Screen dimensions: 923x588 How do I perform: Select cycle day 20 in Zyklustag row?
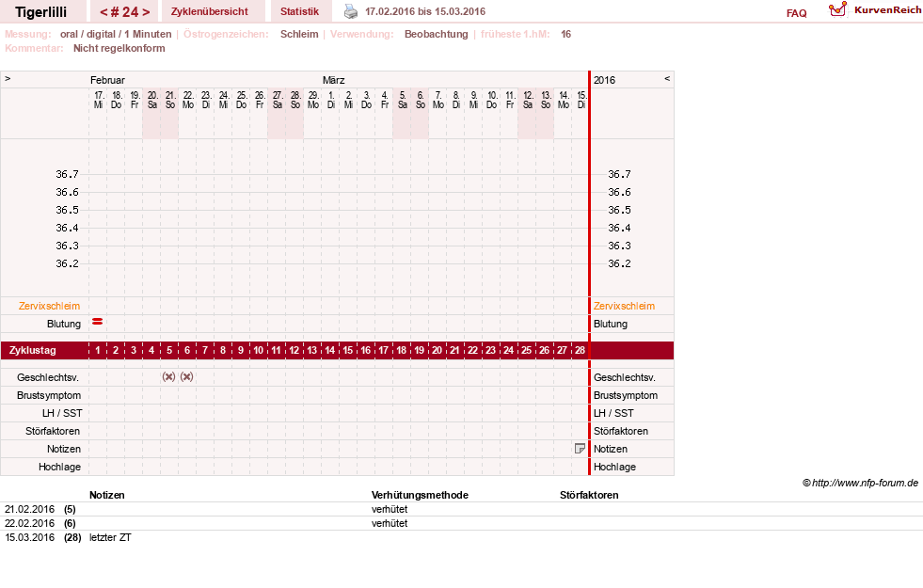437,350
